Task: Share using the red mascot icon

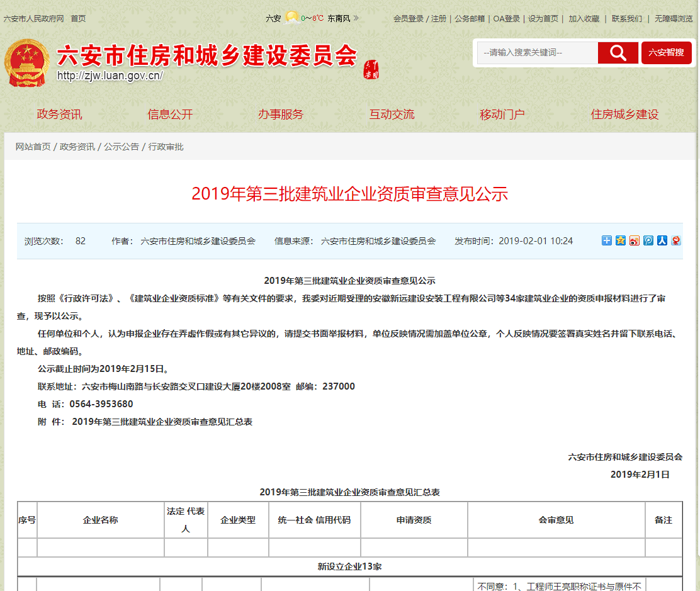Action: pos(676,241)
